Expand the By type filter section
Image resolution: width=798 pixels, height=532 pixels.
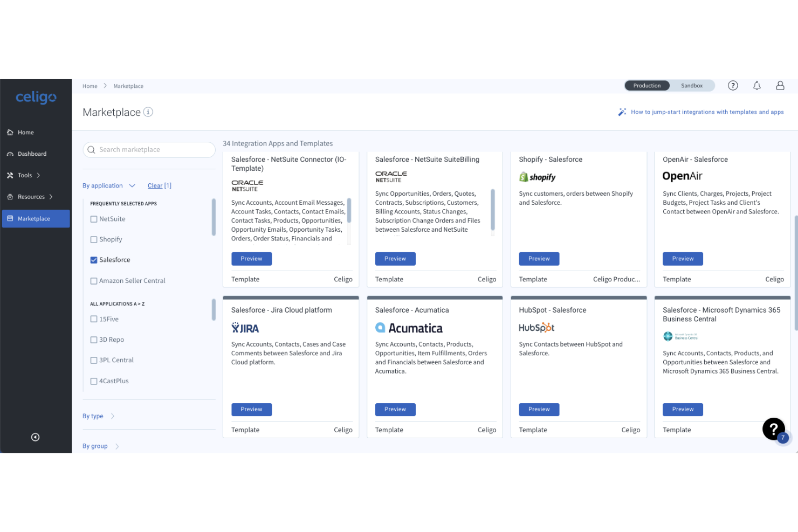click(99, 416)
